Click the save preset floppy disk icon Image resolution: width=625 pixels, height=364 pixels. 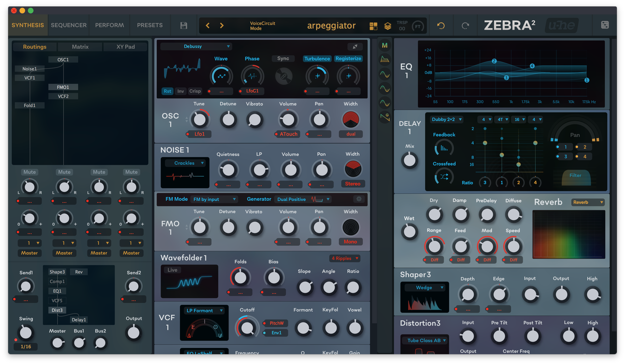click(184, 26)
